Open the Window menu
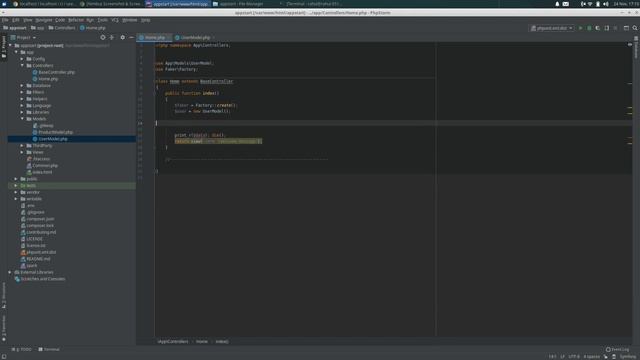The width and height of the screenshot is (640, 360). point(130,20)
